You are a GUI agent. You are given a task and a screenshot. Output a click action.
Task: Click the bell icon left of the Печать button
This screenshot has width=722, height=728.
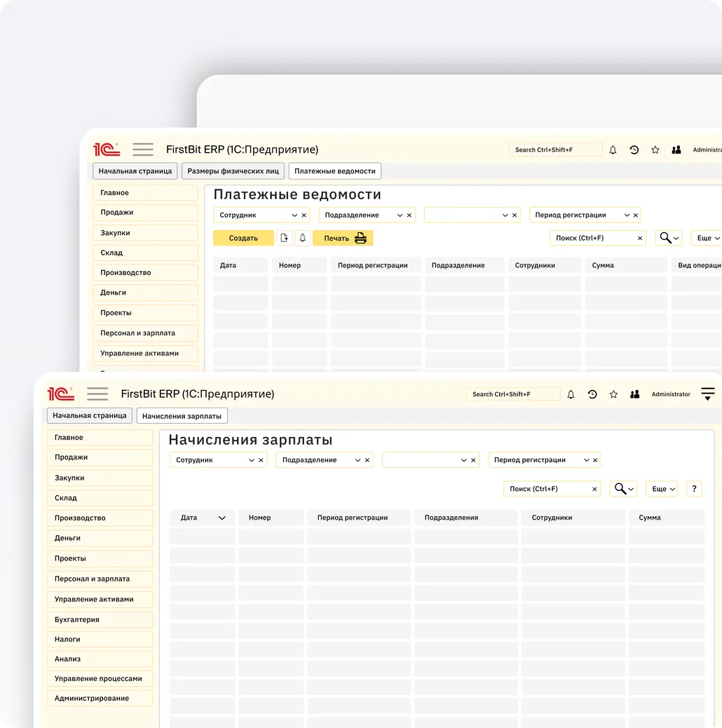pyautogui.click(x=303, y=238)
